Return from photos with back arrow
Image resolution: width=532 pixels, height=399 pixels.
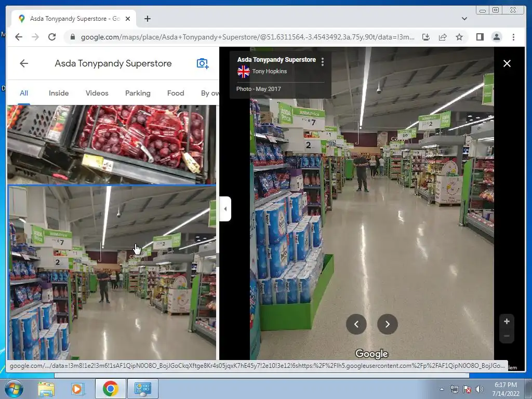tap(24, 63)
